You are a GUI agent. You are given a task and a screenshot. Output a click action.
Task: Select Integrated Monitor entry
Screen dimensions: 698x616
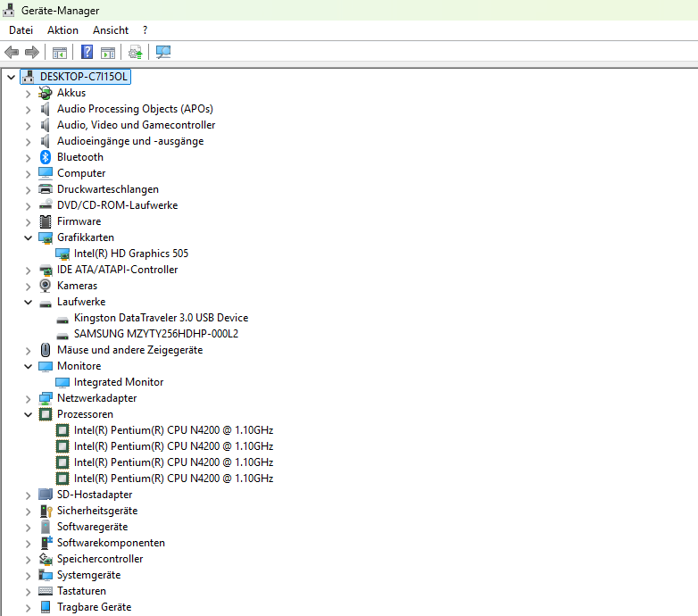(119, 382)
